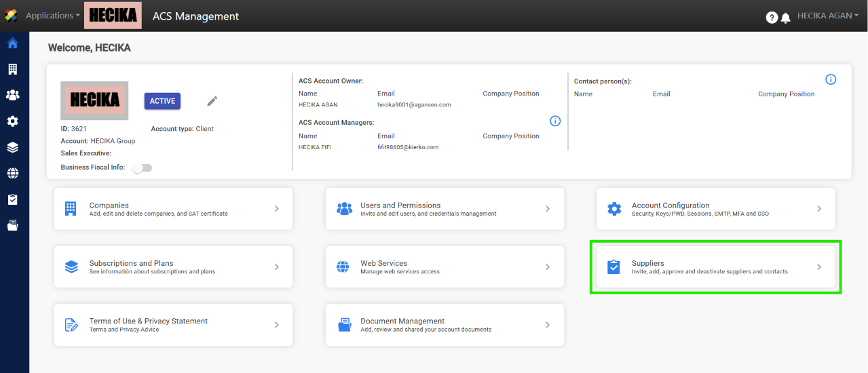868x373 pixels.
Task: Click the ID: 3621 text
Action: click(74, 129)
